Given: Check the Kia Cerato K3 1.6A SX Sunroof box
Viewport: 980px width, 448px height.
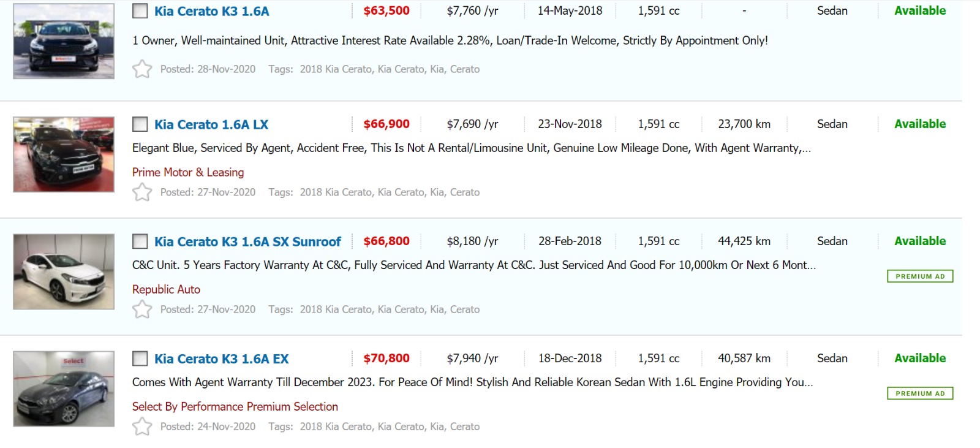Looking at the screenshot, I should click(x=140, y=241).
